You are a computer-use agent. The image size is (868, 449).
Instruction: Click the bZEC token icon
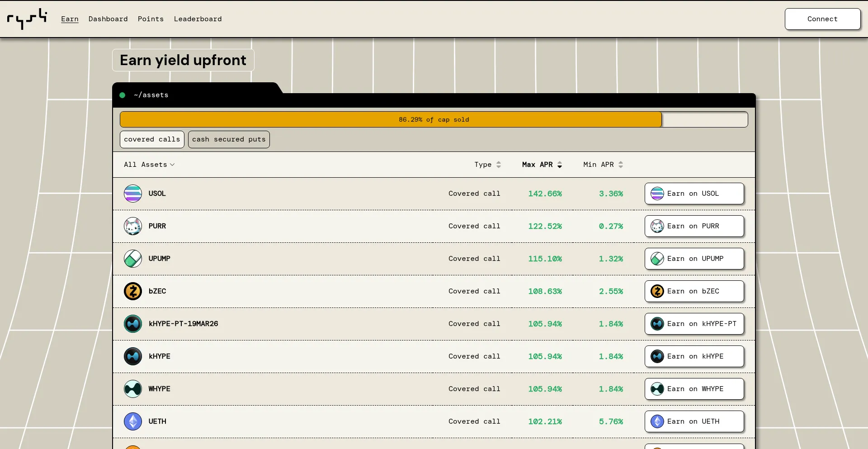tap(133, 291)
